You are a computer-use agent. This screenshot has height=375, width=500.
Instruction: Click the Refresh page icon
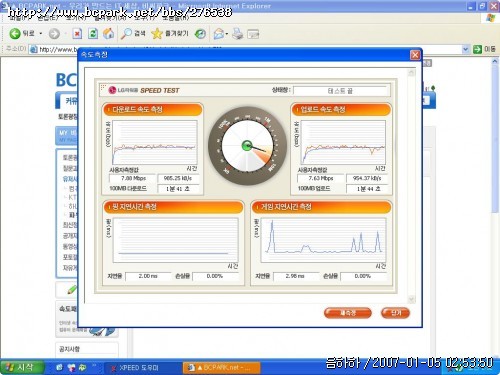pos(93,33)
